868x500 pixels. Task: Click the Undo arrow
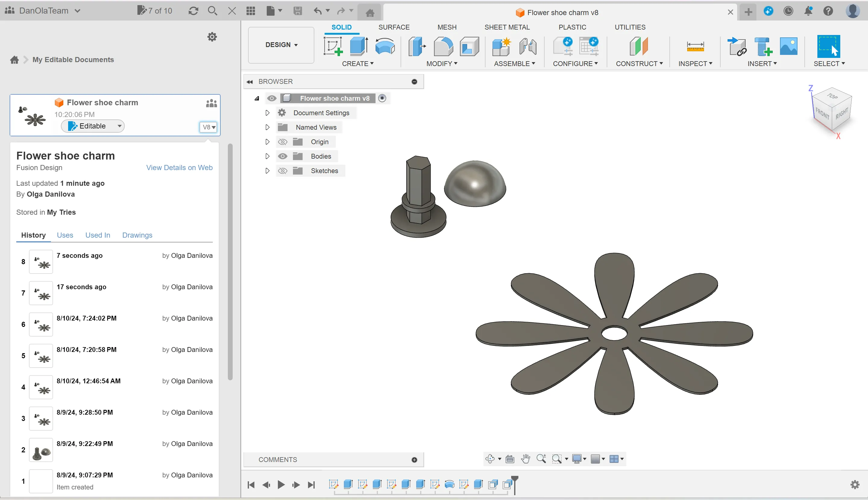coord(317,11)
